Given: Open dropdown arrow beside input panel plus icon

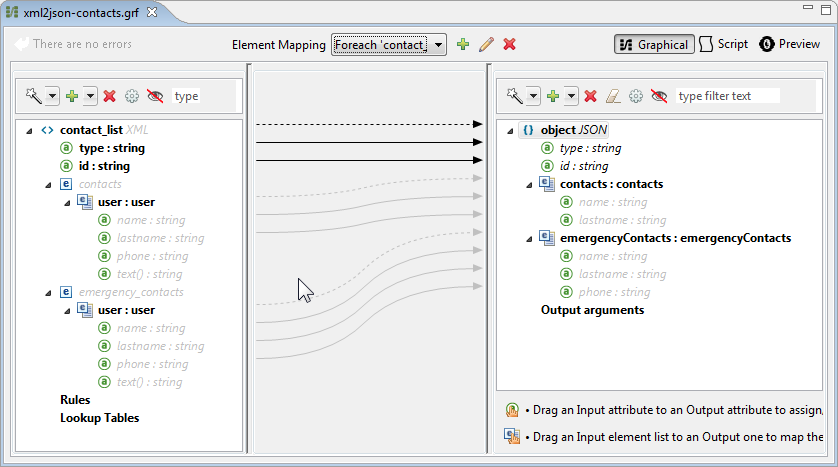Looking at the screenshot, I should click(x=90, y=96).
